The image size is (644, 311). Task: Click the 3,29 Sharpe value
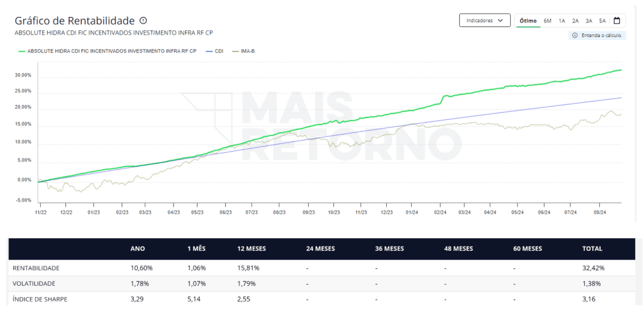136,299
